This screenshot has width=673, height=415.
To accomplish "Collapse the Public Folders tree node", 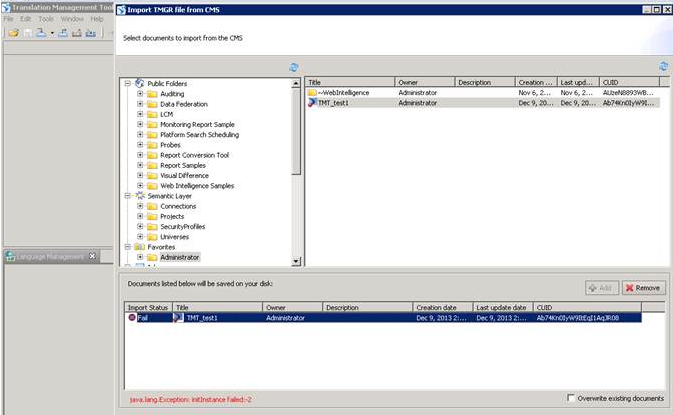I will tap(127, 83).
